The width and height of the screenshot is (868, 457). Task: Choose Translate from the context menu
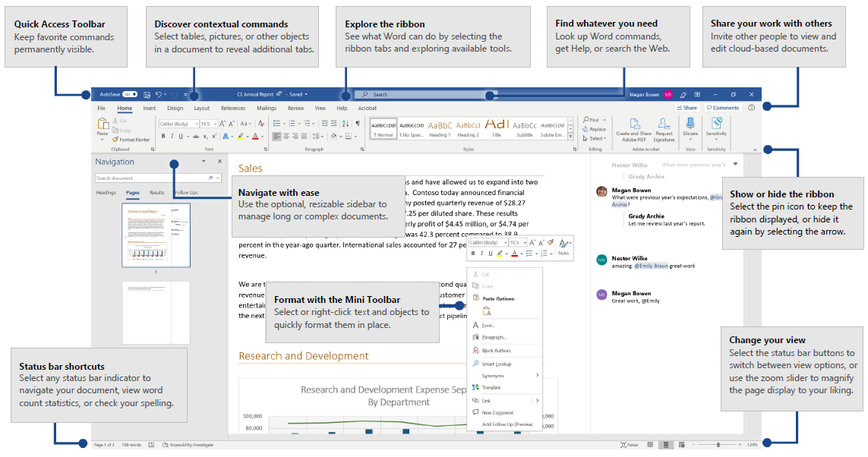coord(491,387)
